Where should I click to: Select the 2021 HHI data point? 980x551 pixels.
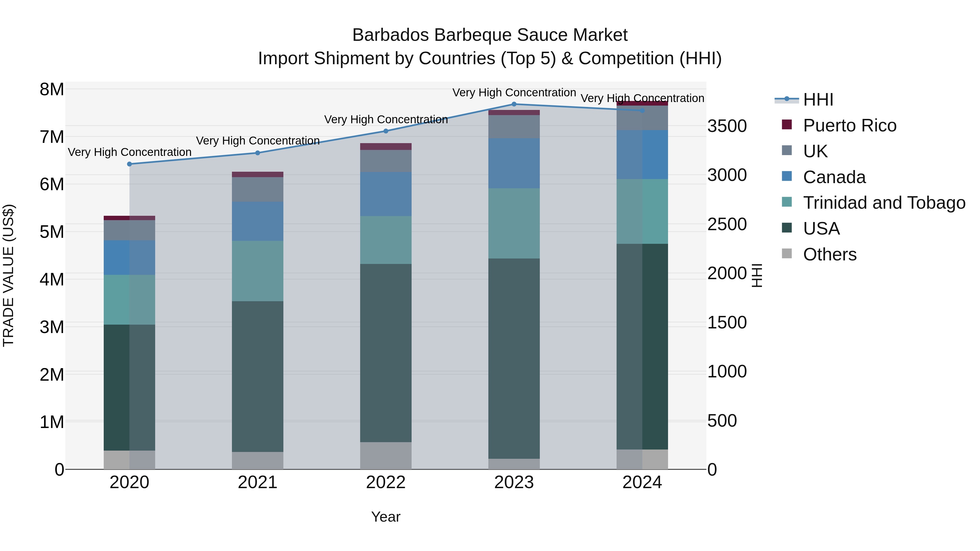coord(258,153)
